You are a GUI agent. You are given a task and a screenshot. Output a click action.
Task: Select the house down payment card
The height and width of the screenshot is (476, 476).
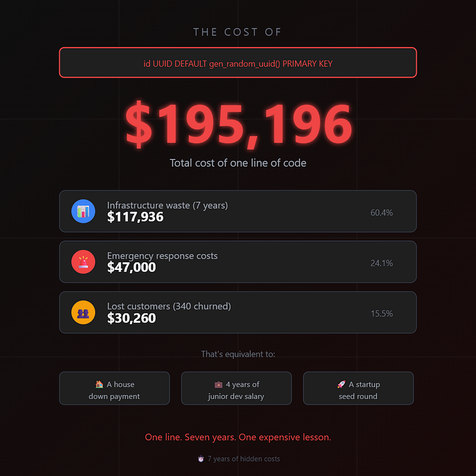click(114, 388)
